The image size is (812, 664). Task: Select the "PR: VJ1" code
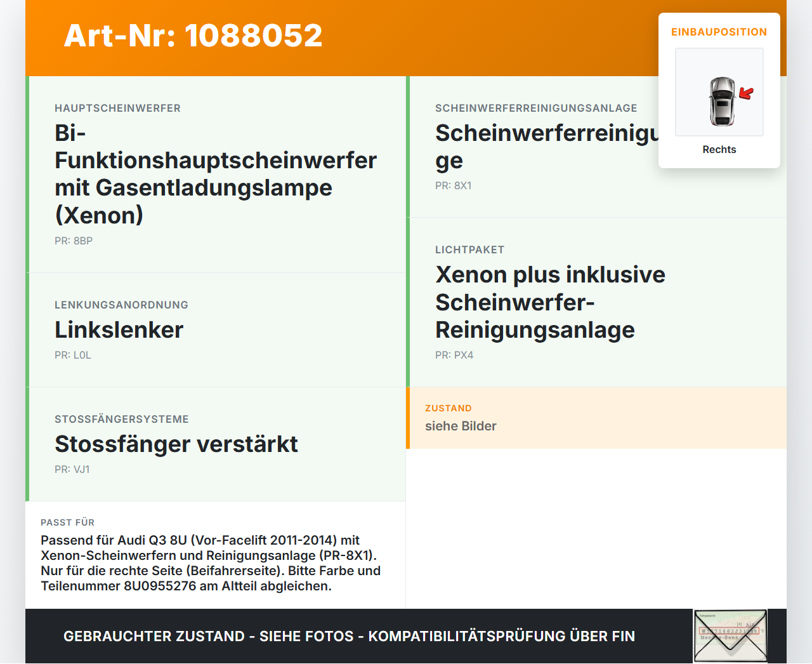coord(72,469)
